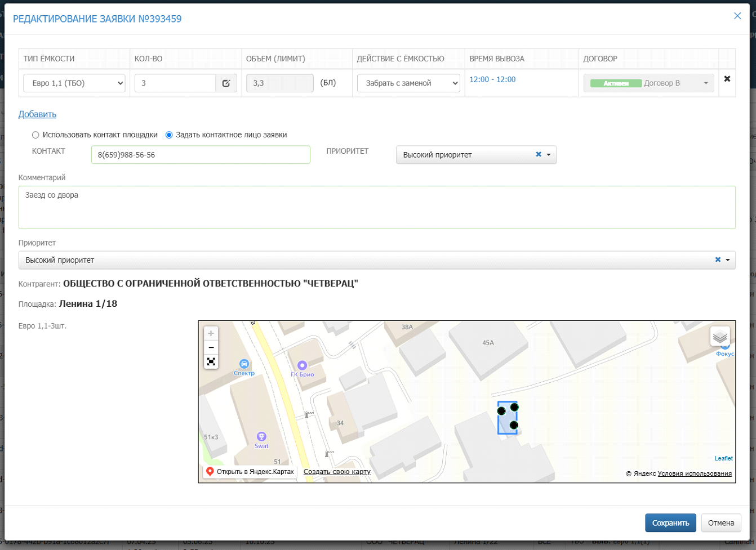Clear the wide Приоритет field value
Screen dimensions: 756x550
[717, 260]
